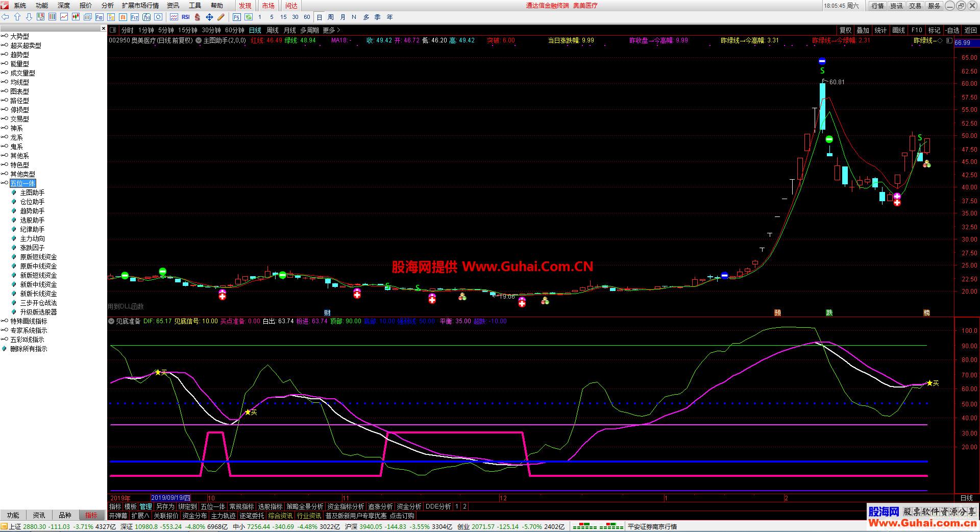Click the 财 marker on the time axis
Image resolution: width=980 pixels, height=532 pixels.
[x=327, y=312]
